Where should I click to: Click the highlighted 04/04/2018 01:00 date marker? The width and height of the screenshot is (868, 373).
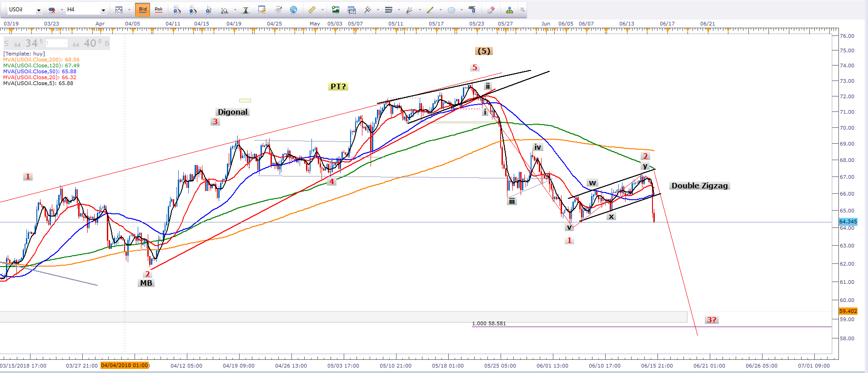[x=125, y=365]
